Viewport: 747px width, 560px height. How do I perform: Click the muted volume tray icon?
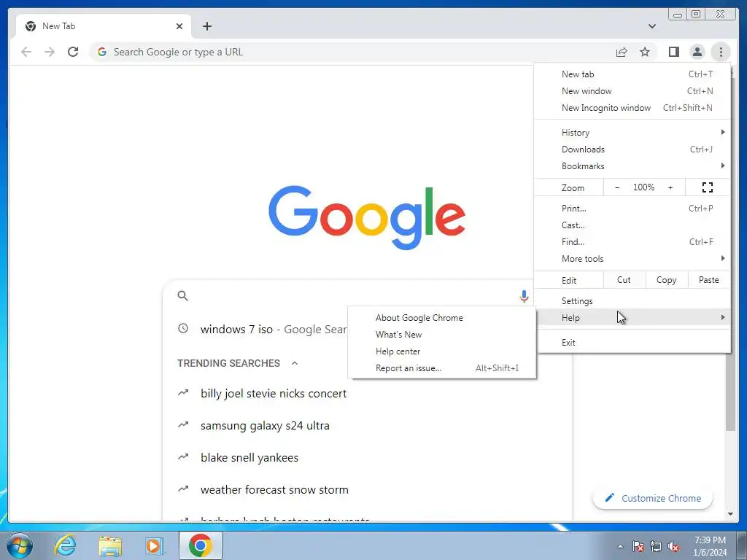tap(673, 547)
